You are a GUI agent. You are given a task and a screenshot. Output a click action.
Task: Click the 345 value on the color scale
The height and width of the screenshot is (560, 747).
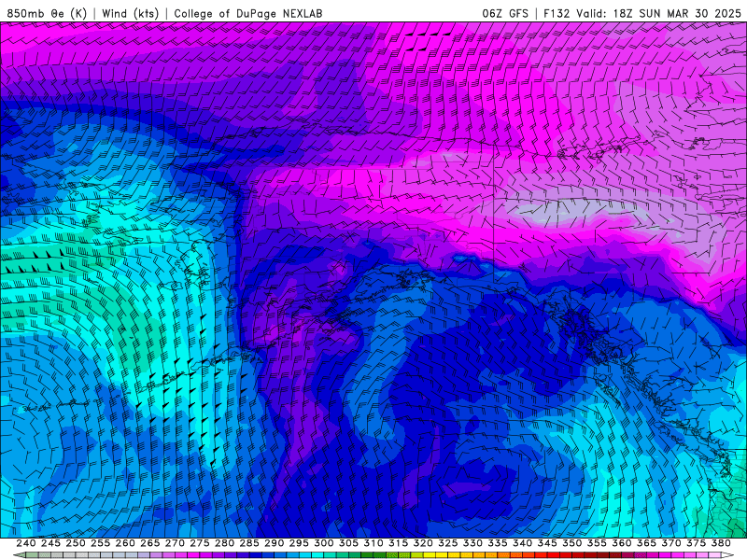coord(547,543)
